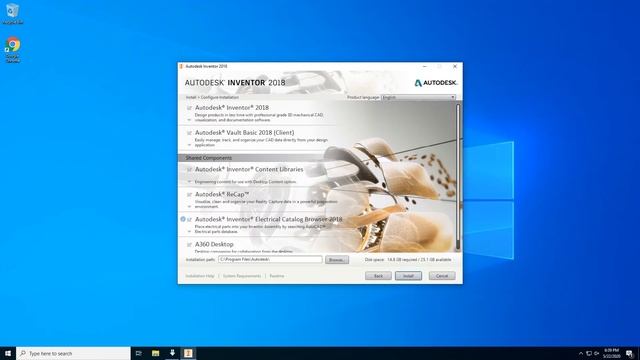Open the System Requirements link
Viewport: 640px width, 360px height.
(x=242, y=276)
